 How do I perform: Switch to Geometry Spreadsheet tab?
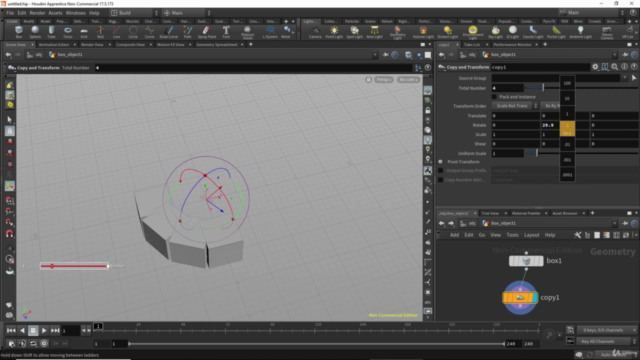(217, 44)
